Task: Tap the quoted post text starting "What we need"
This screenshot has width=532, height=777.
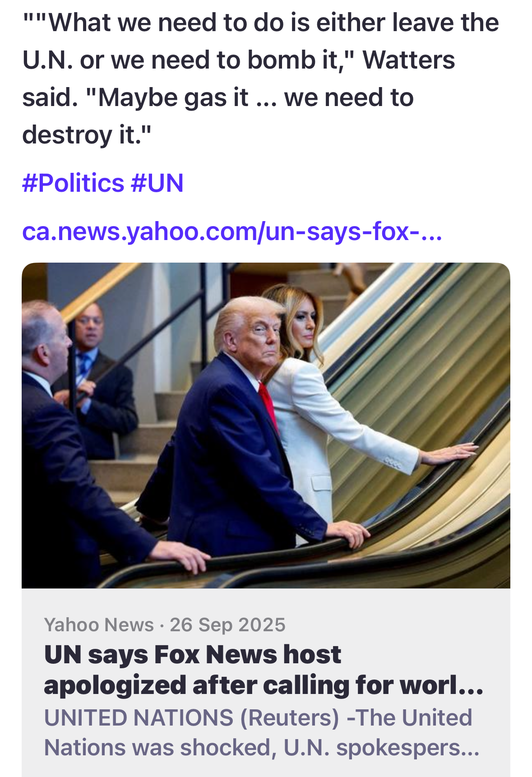Action: 261,79
